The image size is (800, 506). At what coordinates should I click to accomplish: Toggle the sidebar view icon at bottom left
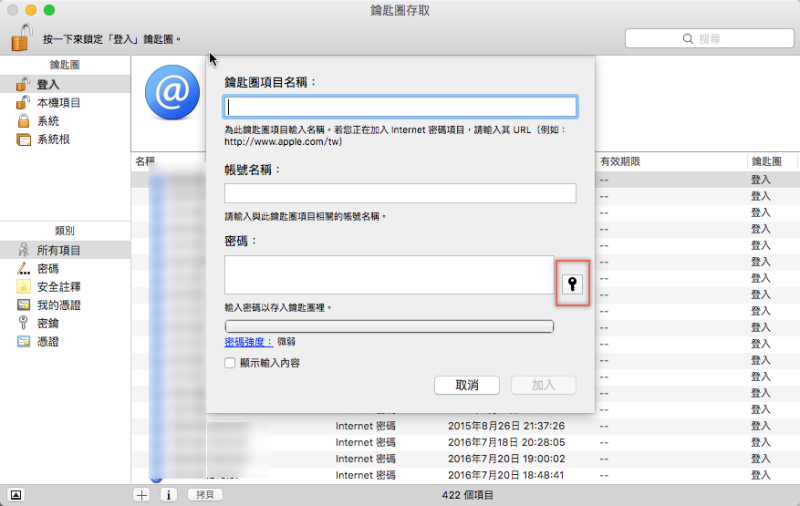click(16, 495)
